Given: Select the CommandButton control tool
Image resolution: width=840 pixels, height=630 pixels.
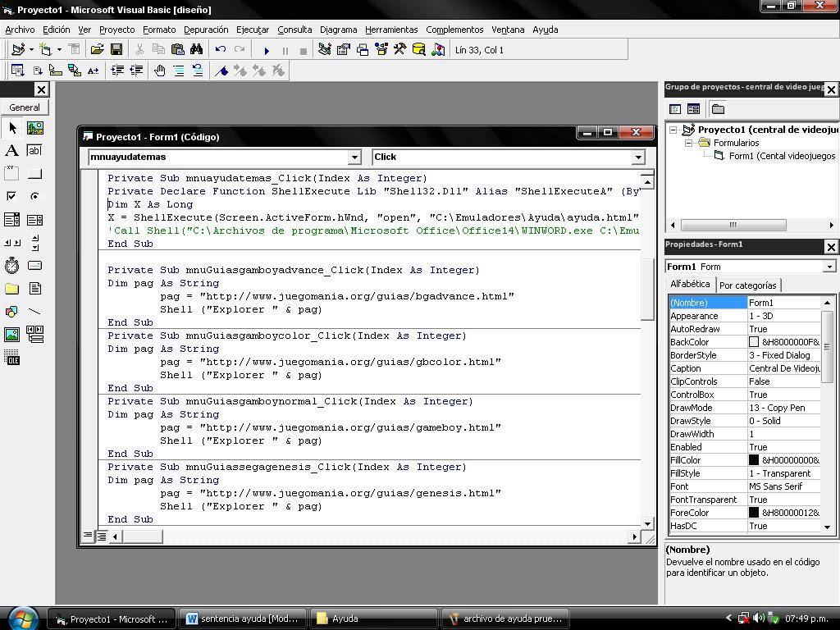Looking at the screenshot, I should click(34, 174).
